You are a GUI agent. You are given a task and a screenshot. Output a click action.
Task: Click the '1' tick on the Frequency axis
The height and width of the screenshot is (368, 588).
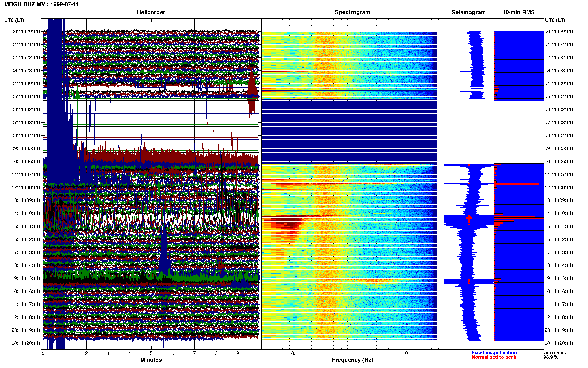[350, 353]
